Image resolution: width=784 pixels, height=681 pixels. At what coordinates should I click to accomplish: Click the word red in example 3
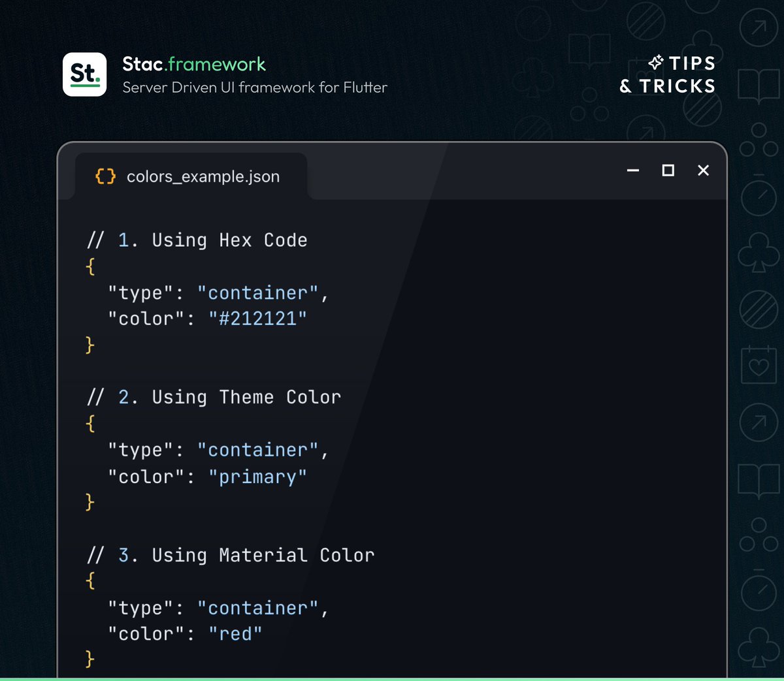pyautogui.click(x=236, y=633)
